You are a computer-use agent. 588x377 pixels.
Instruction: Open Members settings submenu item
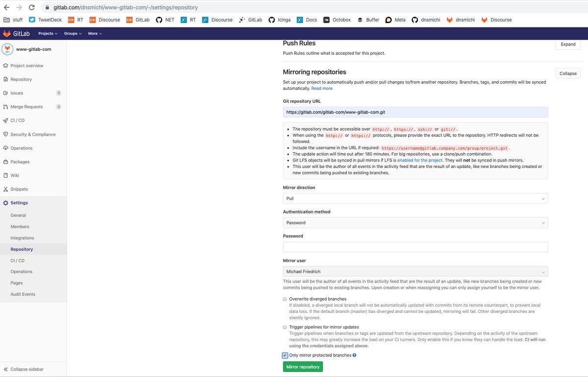point(20,227)
